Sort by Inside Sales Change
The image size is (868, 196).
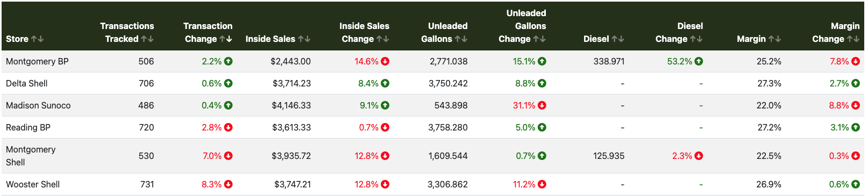[x=382, y=39]
